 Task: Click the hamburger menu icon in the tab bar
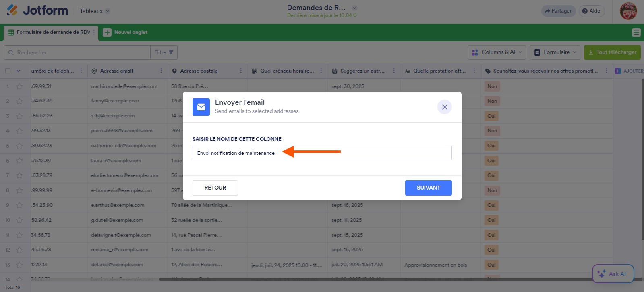636,33
